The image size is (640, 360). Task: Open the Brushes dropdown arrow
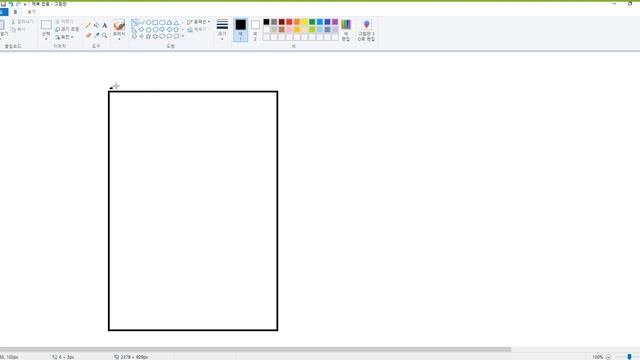pos(119,39)
